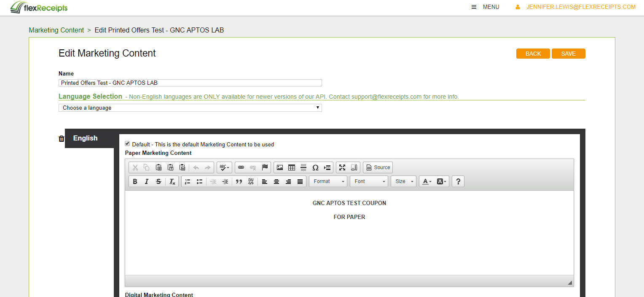The height and width of the screenshot is (297, 644).
Task: Uncheck the Default marketing content checkbox
Action: pos(127,144)
